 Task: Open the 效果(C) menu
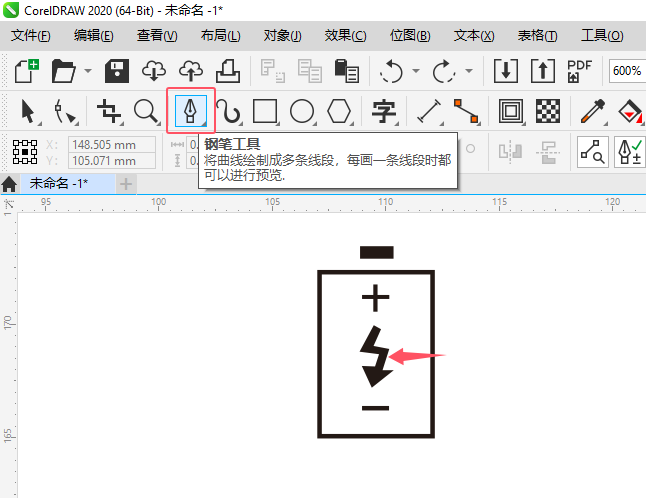345,35
